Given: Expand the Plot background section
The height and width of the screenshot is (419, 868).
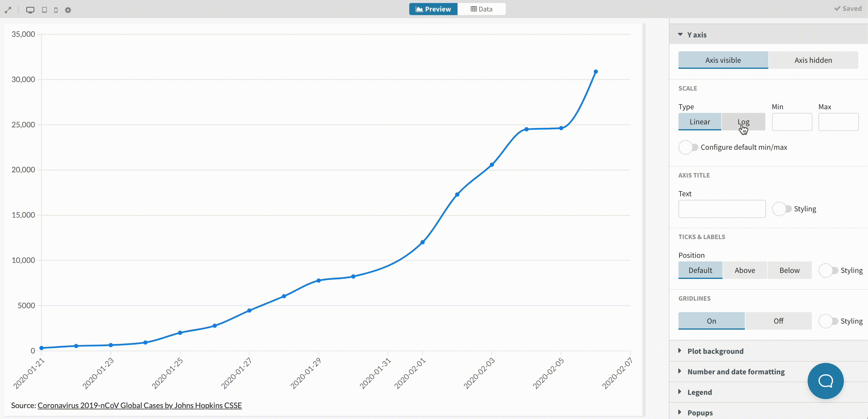Looking at the screenshot, I should coord(715,351).
